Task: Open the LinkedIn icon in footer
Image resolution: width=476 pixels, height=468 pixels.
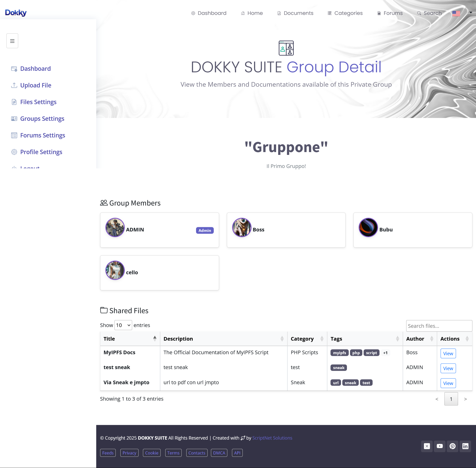Action: coord(465,446)
